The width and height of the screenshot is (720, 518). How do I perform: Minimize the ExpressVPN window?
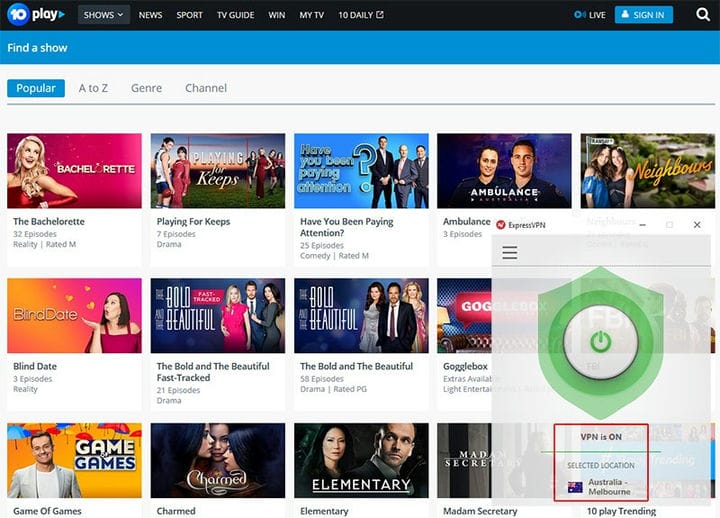coord(642,225)
